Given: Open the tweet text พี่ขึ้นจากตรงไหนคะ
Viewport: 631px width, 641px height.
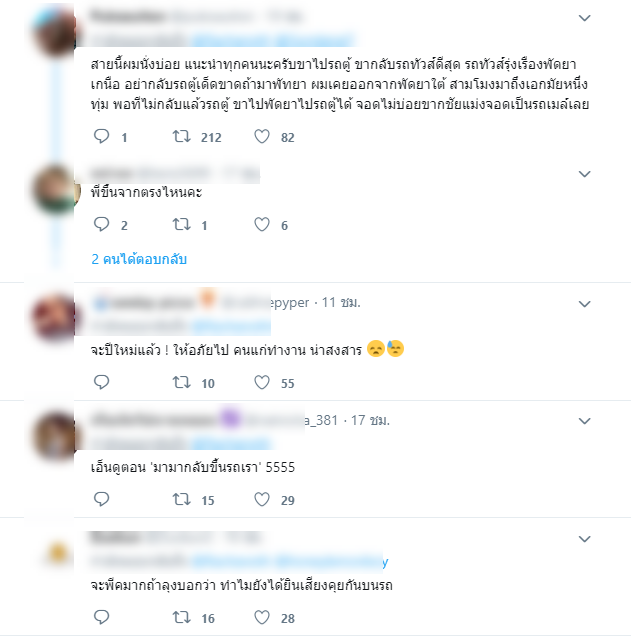Looking at the screenshot, I should tap(146, 192).
